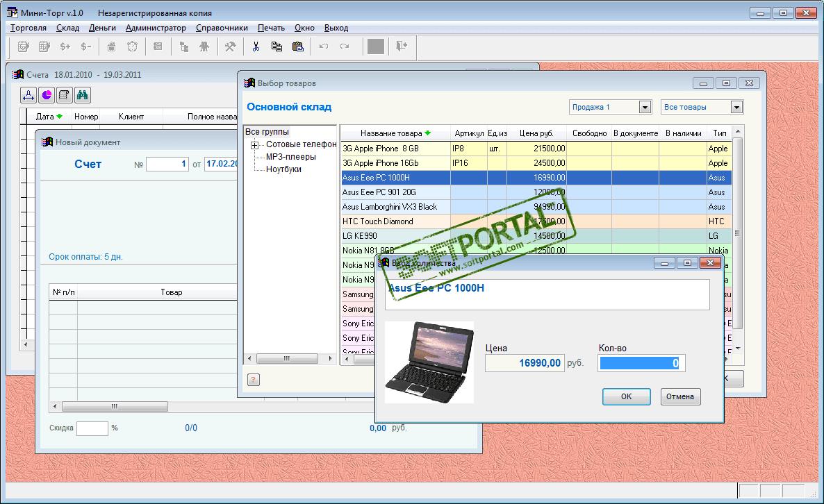
Task: Click the Цена 16990,00 field
Action: click(x=524, y=363)
